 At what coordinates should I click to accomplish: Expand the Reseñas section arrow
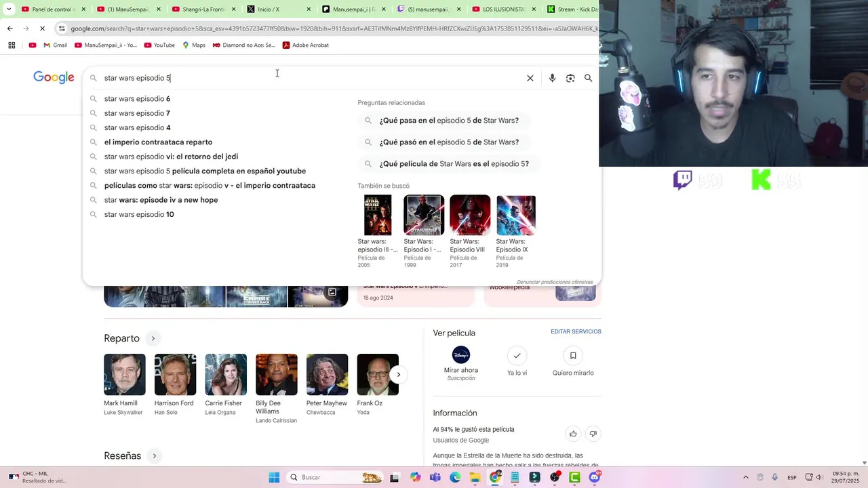coord(155,456)
